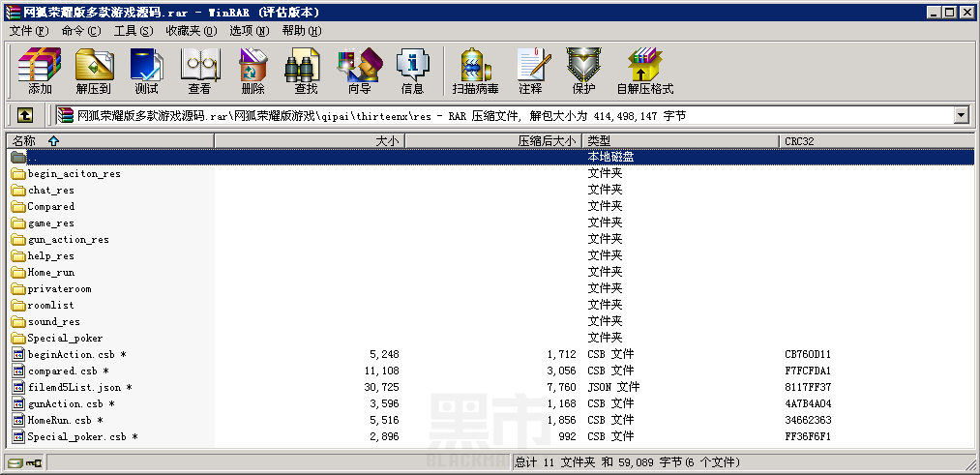Select the gun_action_res folder icon
This screenshot has width=980, height=475.
coord(18,239)
